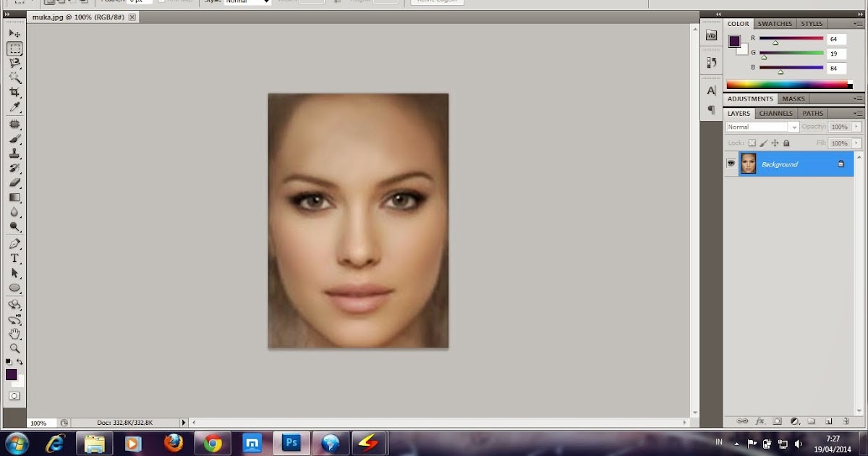Toggle lock transparent pixels
Viewport: 868px width, 456px height.
752,143
